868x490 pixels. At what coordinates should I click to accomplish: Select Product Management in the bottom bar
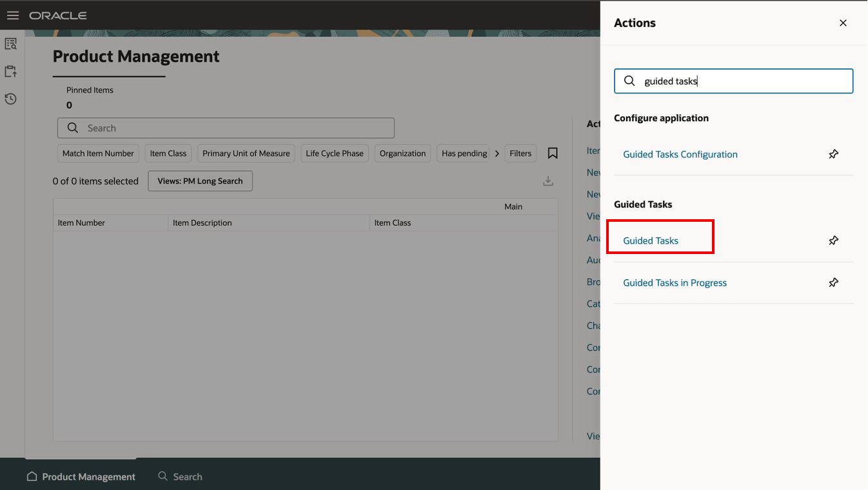coord(88,476)
